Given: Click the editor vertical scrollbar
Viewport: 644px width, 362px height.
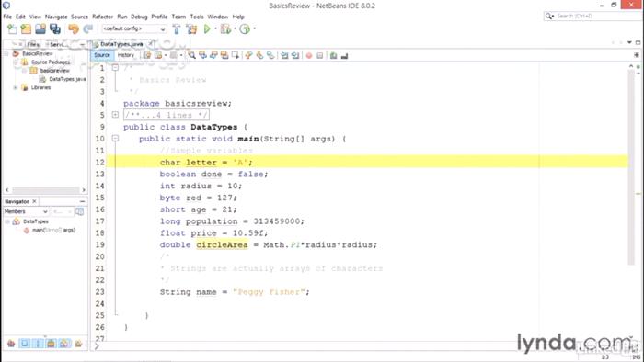Looking at the screenshot, I should click(x=631, y=168).
